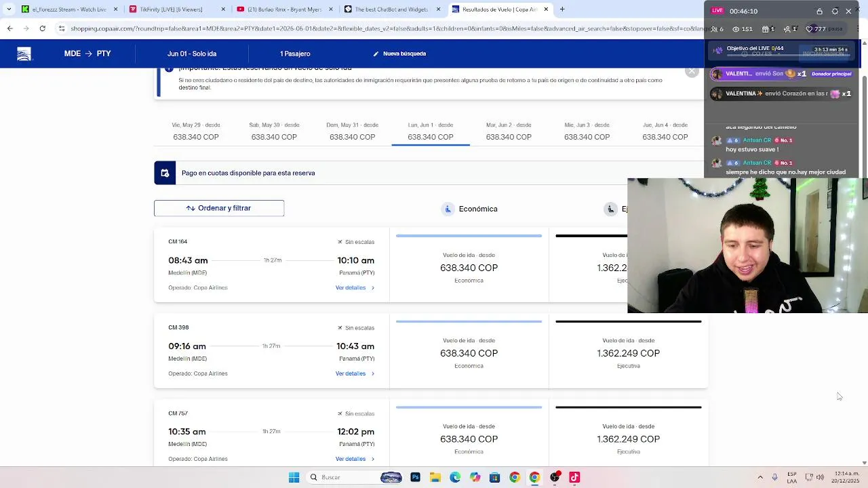Screen dimensions: 868x488
Task: Click the browser address bar URL
Action: click(387, 28)
